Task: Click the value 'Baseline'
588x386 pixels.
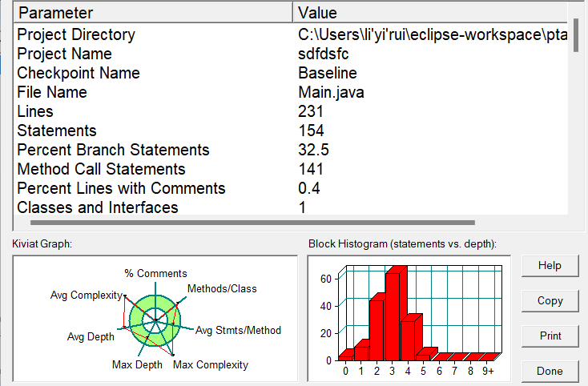Action: (328, 73)
